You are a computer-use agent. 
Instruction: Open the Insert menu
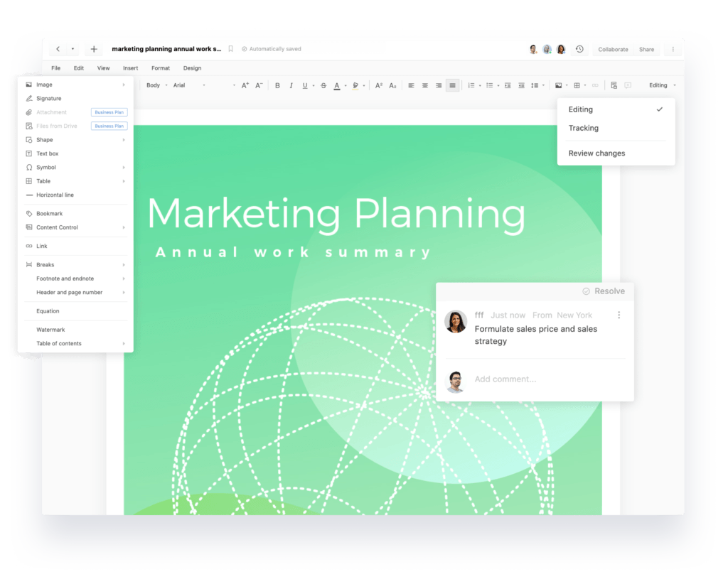(131, 68)
